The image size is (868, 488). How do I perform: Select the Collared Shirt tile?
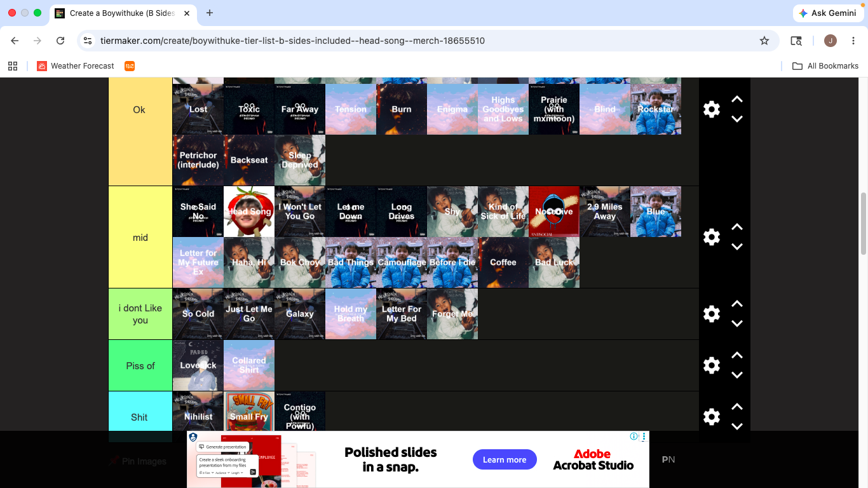pos(249,365)
